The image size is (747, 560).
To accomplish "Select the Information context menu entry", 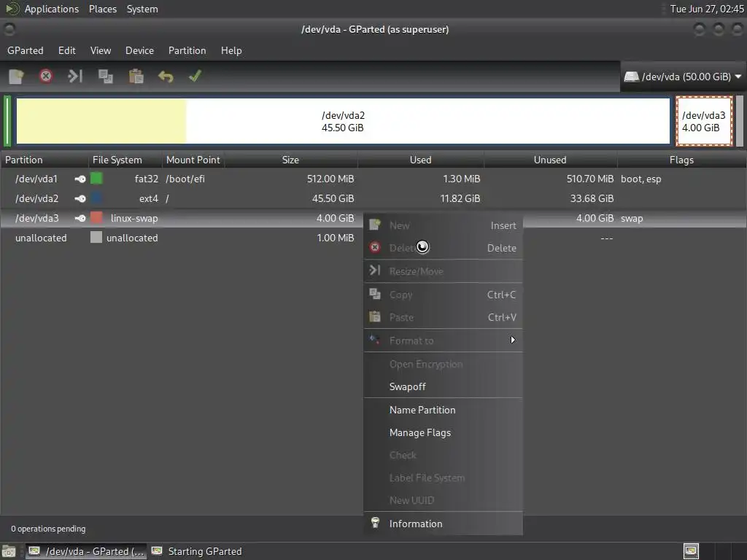I will [443, 524].
